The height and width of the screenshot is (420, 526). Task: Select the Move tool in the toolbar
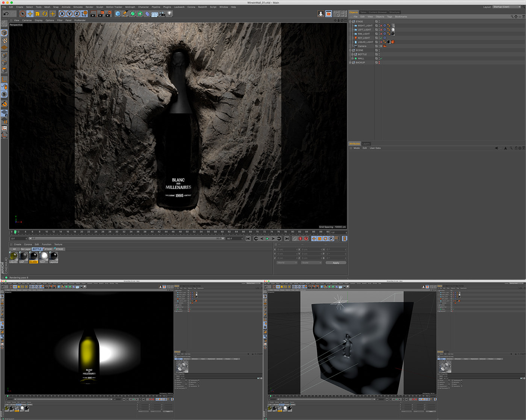coord(30,14)
